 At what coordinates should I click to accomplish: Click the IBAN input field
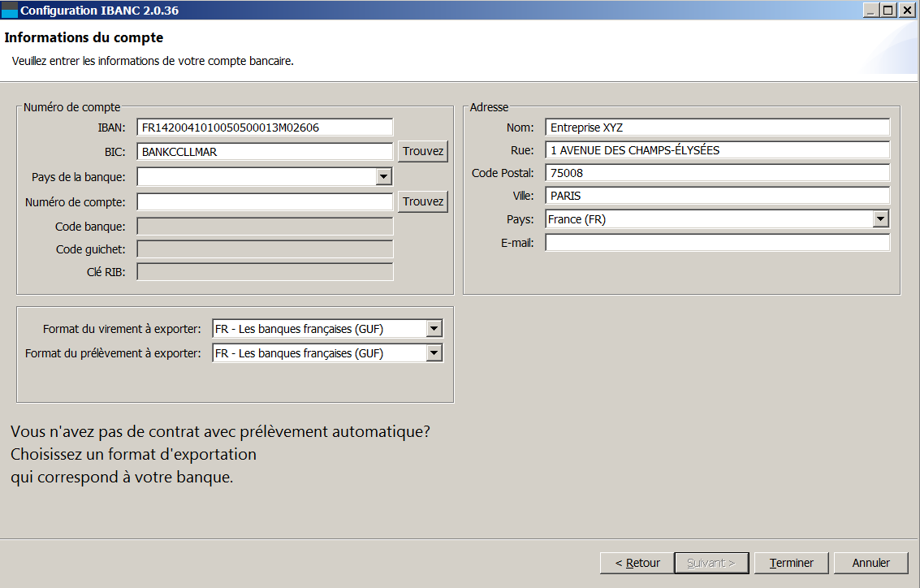point(265,128)
